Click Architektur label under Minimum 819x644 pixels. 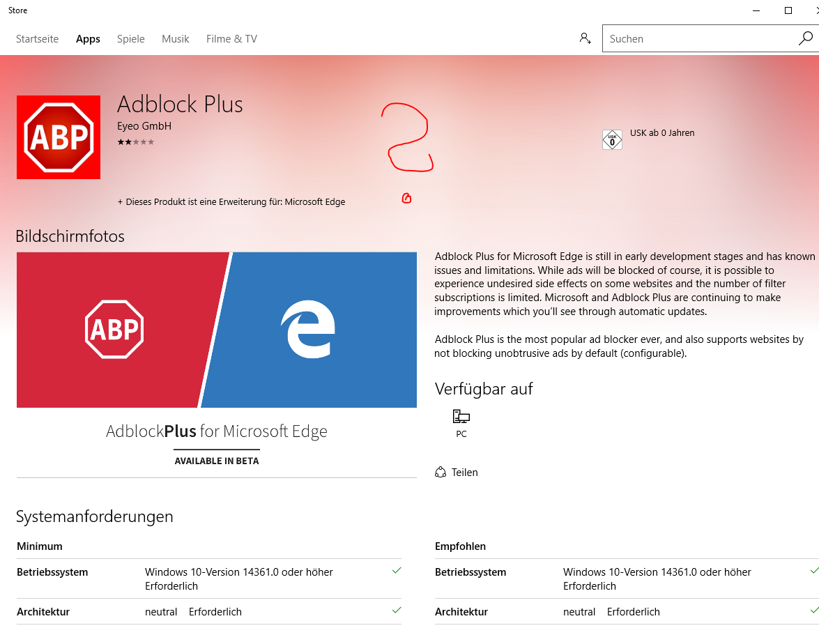point(43,612)
